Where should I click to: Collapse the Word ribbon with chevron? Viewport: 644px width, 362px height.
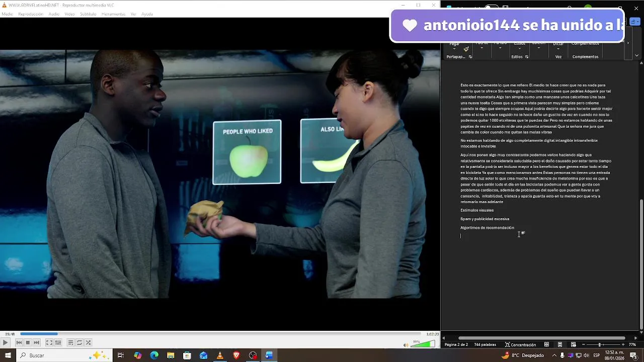637,55
